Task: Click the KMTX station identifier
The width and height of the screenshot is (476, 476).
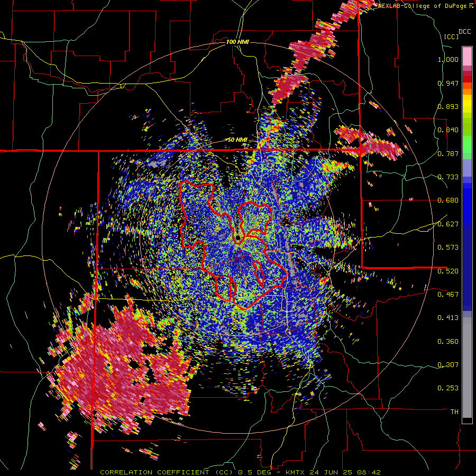Action: (x=296, y=472)
